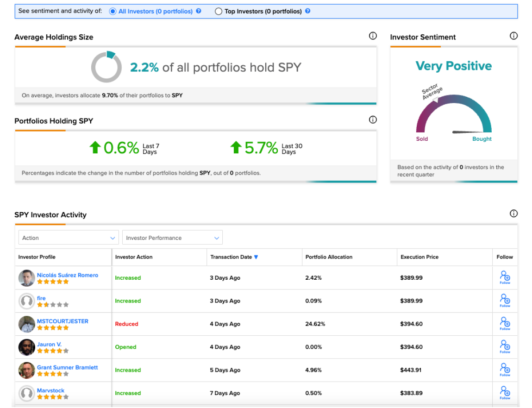Image resolution: width=532 pixels, height=408 pixels.
Task: Select the All Investors radio button
Action: 113,11
